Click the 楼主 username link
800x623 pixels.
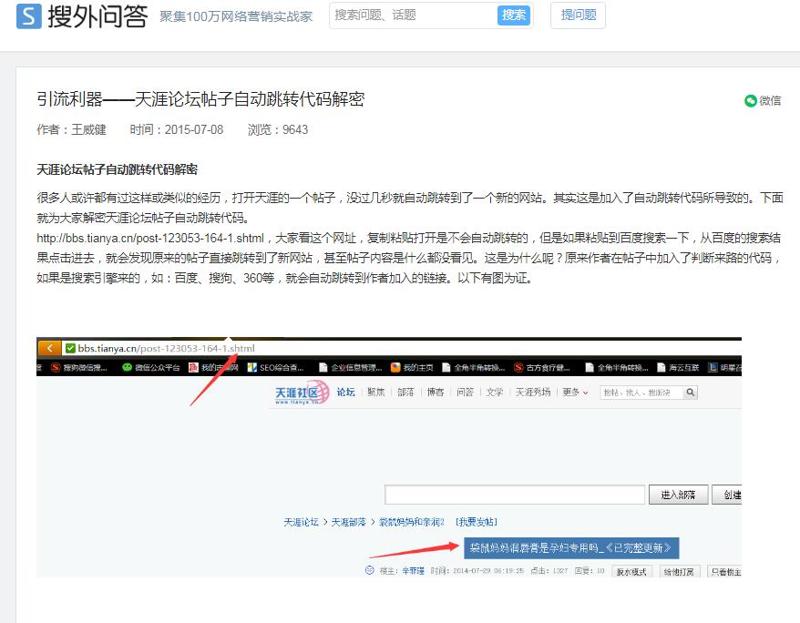click(x=413, y=571)
